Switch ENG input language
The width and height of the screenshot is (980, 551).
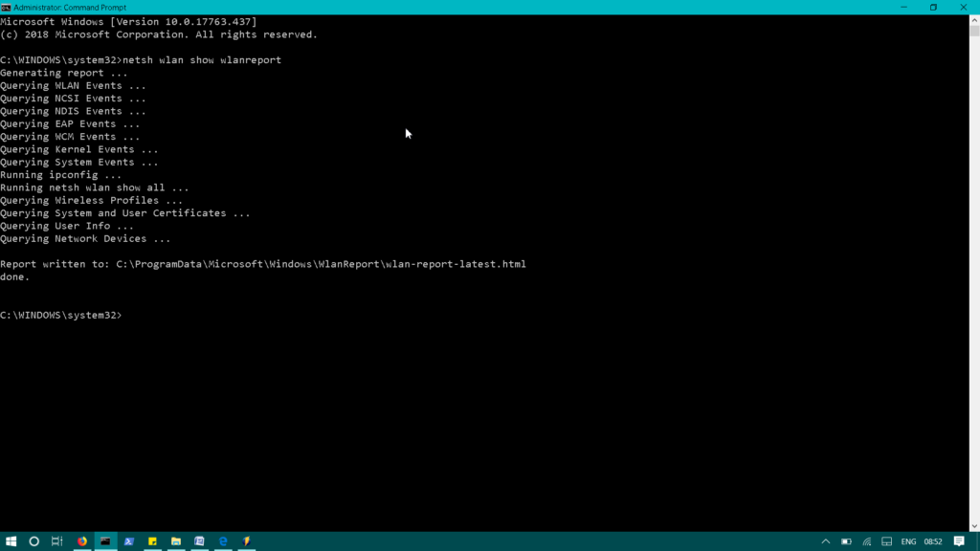click(908, 541)
